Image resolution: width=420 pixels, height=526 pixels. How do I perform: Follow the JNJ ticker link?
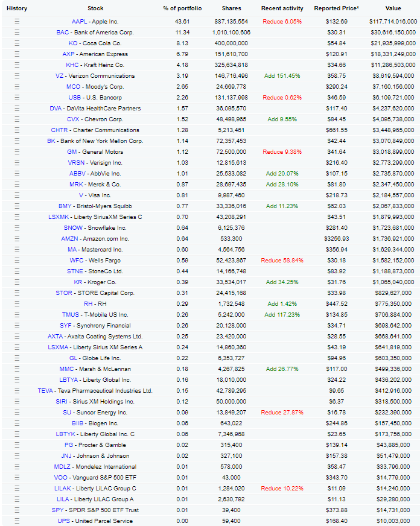pyautogui.click(x=66, y=456)
